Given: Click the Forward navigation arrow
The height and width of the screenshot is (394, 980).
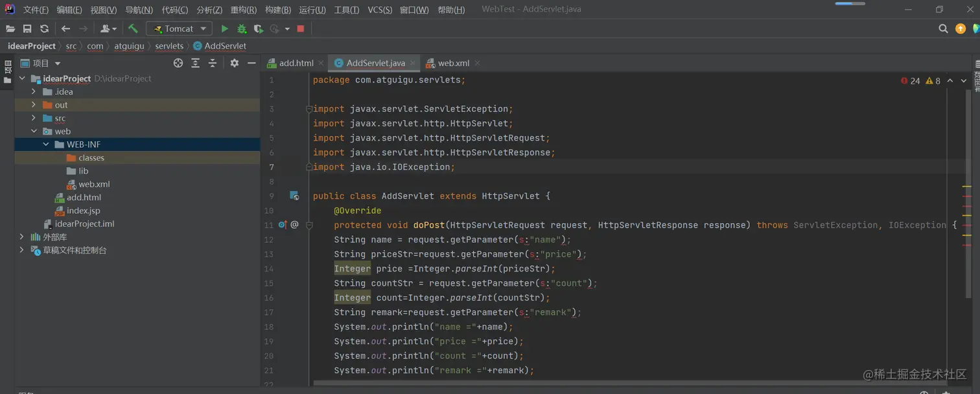Looking at the screenshot, I should (x=83, y=29).
